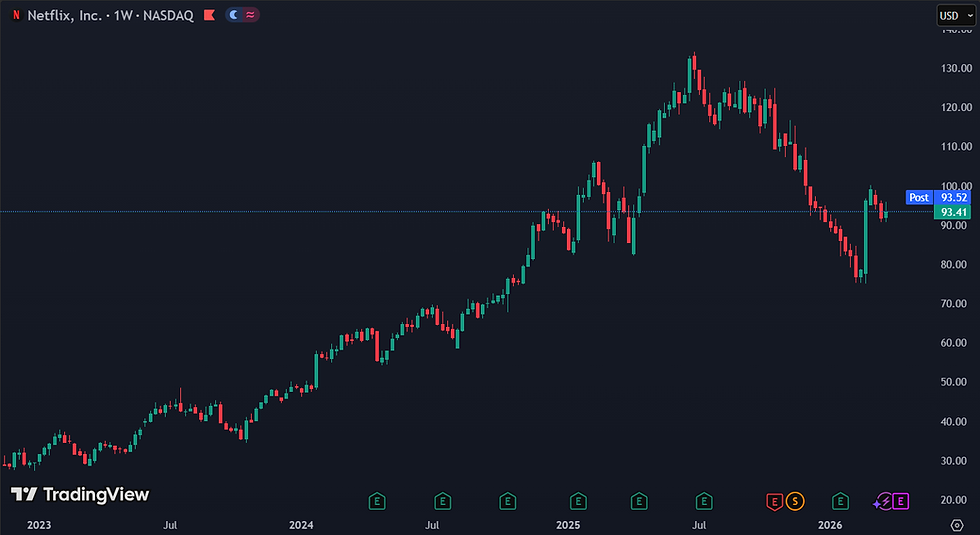This screenshot has width=980, height=535.
Task: Click the Jul label following 2023
Action: click(170, 525)
